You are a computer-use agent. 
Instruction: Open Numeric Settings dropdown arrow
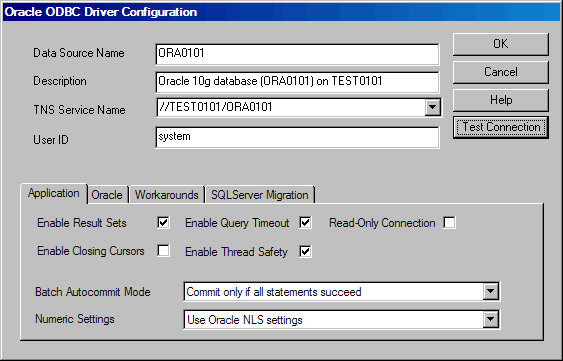(490, 319)
